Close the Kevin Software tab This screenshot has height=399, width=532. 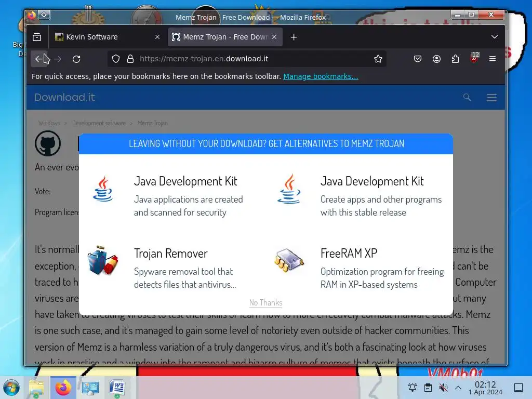click(x=157, y=37)
